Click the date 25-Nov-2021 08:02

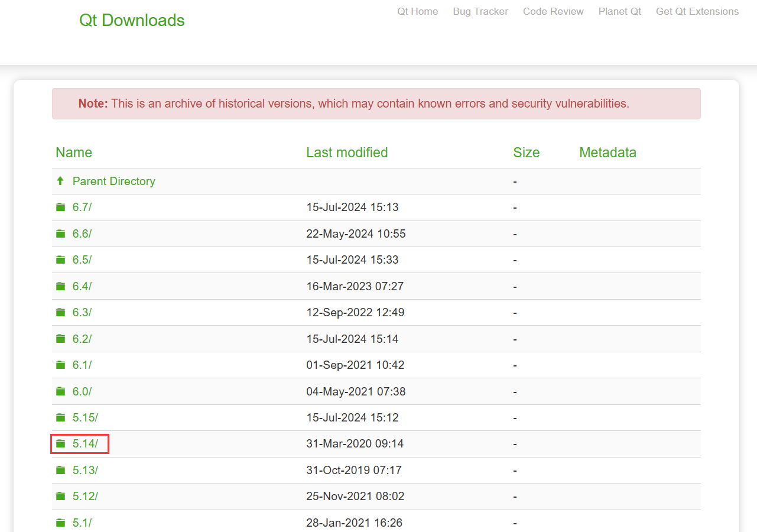(x=355, y=496)
